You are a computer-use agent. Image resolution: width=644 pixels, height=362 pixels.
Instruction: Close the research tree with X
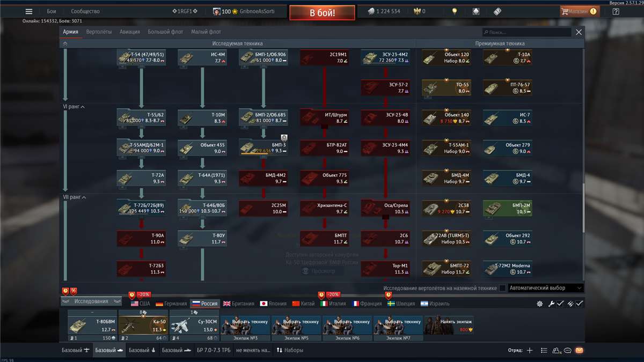click(x=579, y=32)
